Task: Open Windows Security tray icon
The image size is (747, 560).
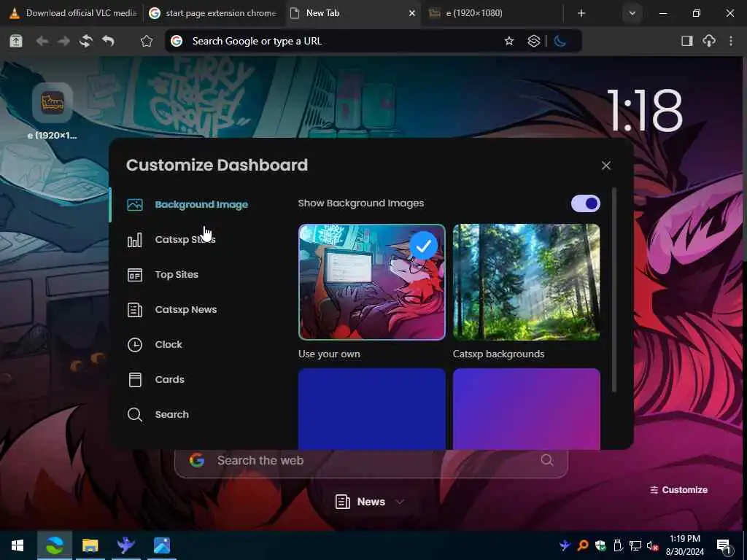Action: tap(600, 545)
